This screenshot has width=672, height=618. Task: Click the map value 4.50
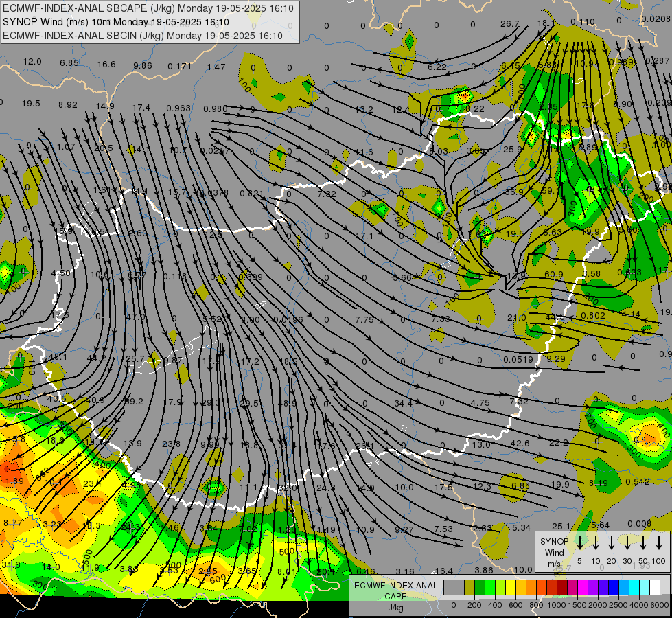(x=60, y=273)
